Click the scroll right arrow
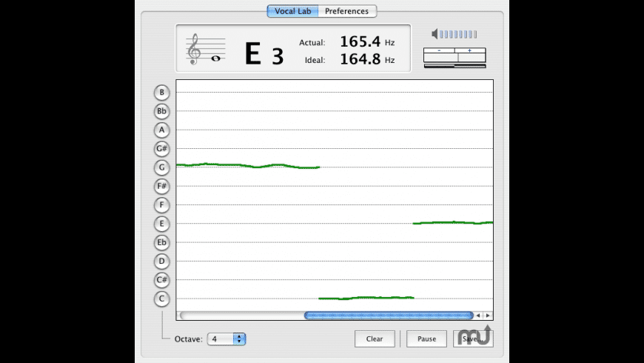The width and height of the screenshot is (644, 363). 488,316
